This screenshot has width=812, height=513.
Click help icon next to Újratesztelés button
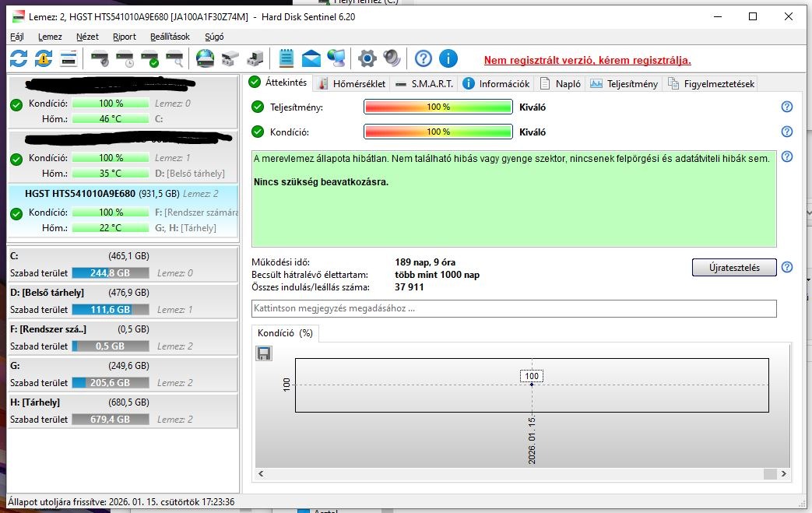786,267
